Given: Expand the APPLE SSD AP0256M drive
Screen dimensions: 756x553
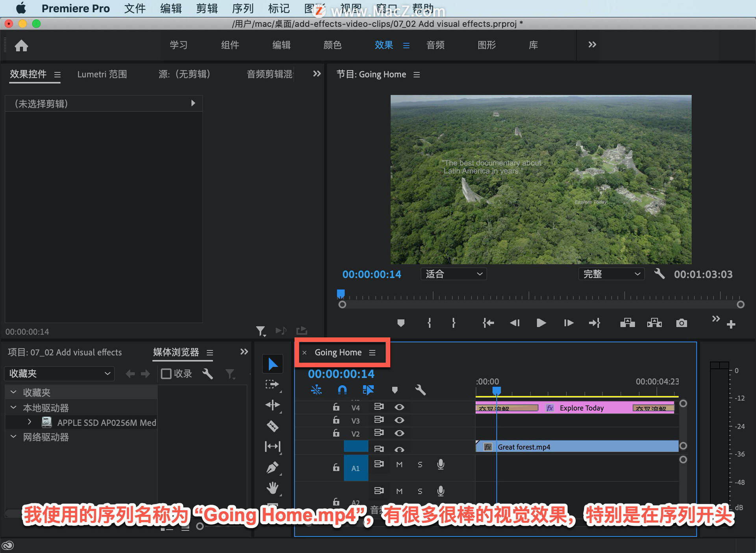Looking at the screenshot, I should tap(30, 422).
